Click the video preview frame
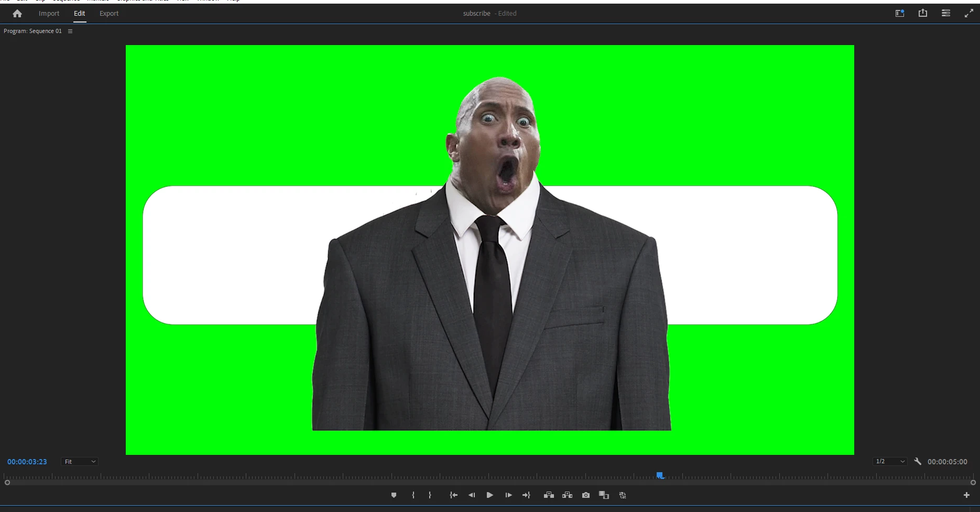 pos(490,250)
